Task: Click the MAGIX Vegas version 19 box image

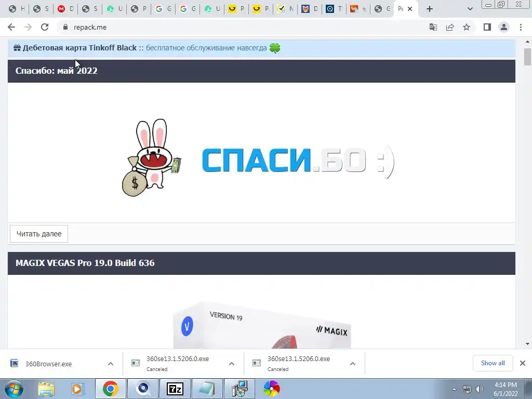Action: tap(262, 326)
